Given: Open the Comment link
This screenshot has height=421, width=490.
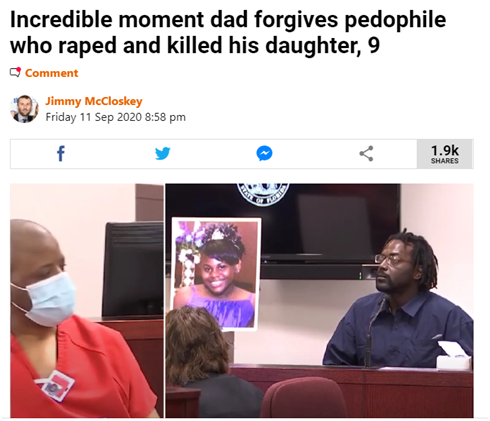Looking at the screenshot, I should 51,73.
